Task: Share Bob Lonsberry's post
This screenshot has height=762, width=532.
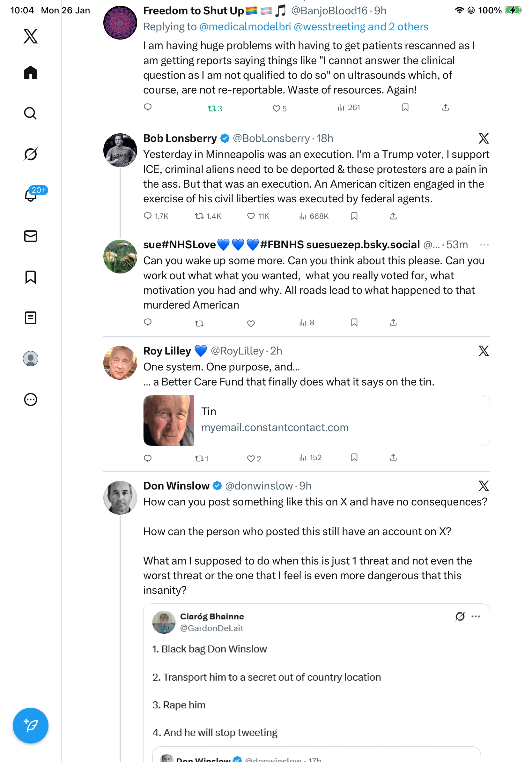Action: click(393, 216)
